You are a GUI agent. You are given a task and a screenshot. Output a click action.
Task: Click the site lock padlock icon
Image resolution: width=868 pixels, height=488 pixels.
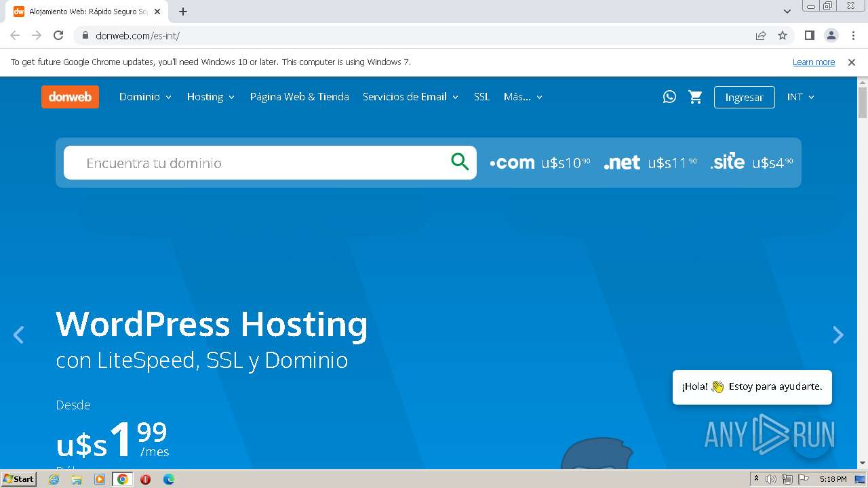[x=85, y=35]
